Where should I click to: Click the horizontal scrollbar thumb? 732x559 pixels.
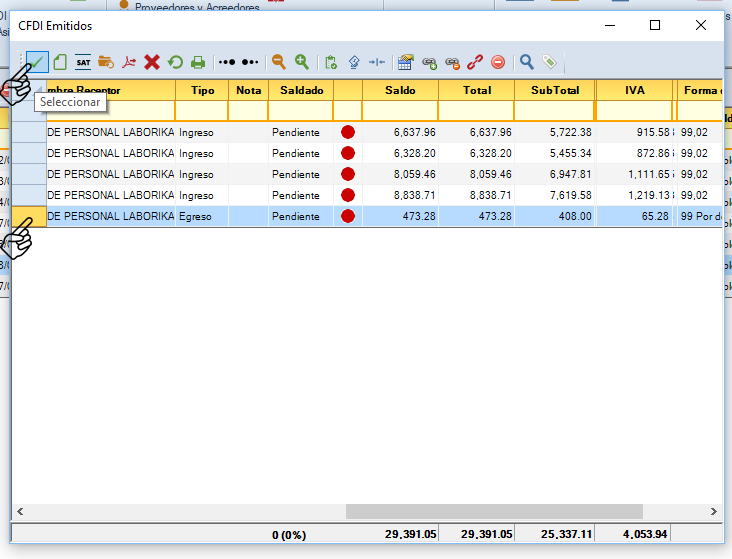(x=494, y=511)
